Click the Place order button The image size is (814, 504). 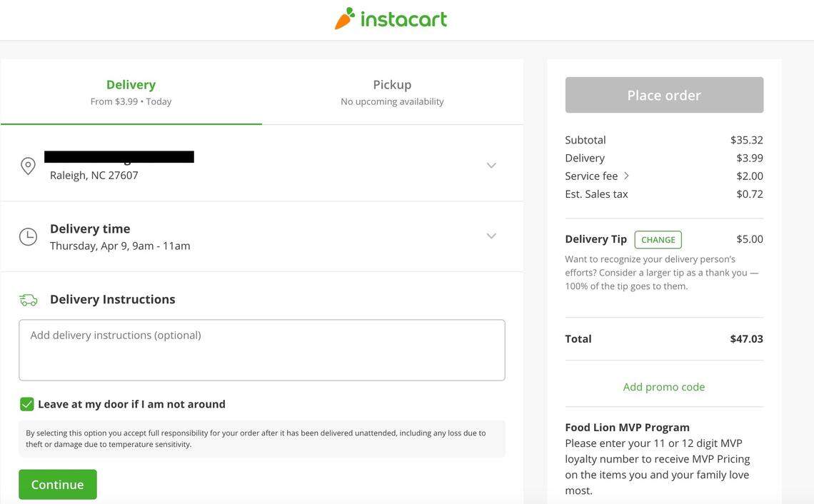pos(664,95)
